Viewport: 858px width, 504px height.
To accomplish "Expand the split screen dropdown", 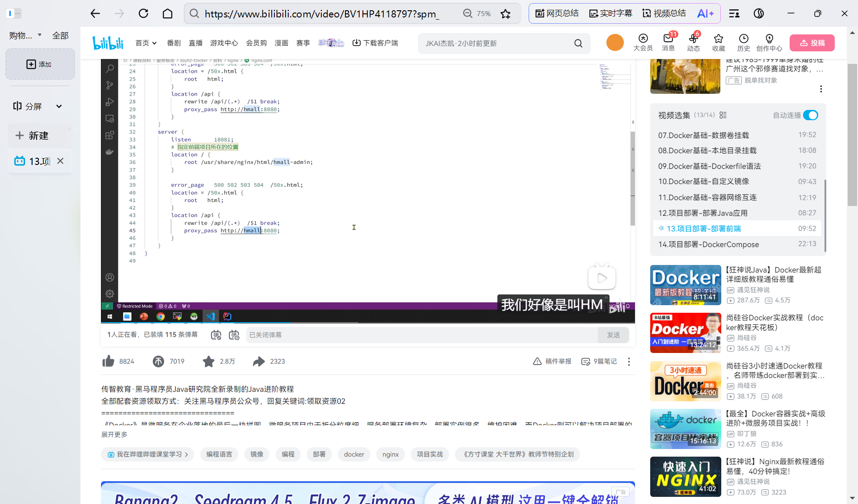I will point(59,106).
